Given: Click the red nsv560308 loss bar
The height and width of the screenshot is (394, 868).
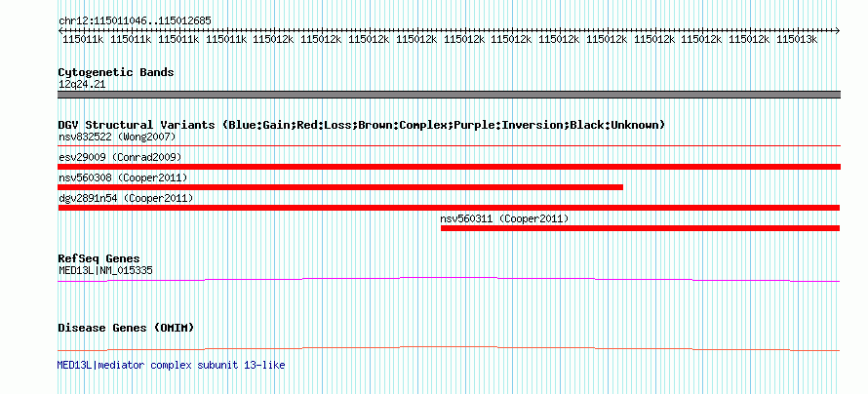Looking at the screenshot, I should pos(340,187).
